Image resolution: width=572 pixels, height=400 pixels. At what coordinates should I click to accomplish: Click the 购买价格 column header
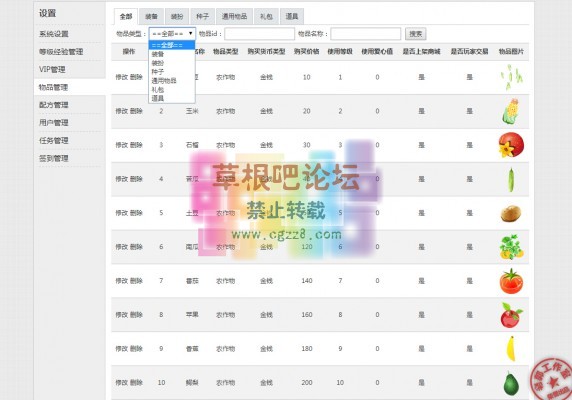click(306, 51)
